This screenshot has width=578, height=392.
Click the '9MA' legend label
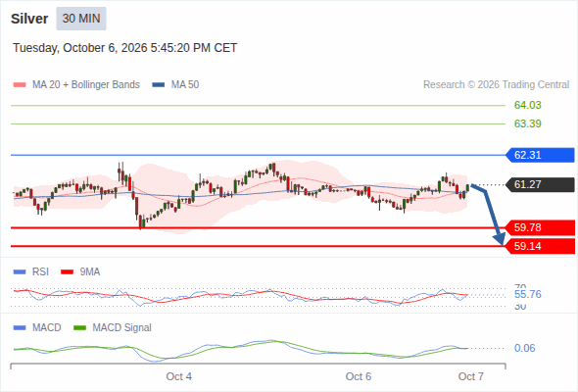tap(90, 271)
